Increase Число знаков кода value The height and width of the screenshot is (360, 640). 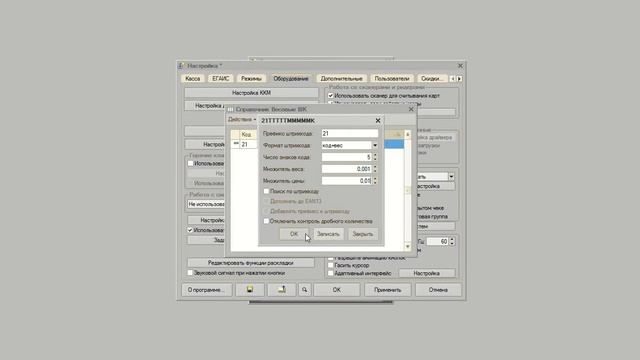(375, 155)
